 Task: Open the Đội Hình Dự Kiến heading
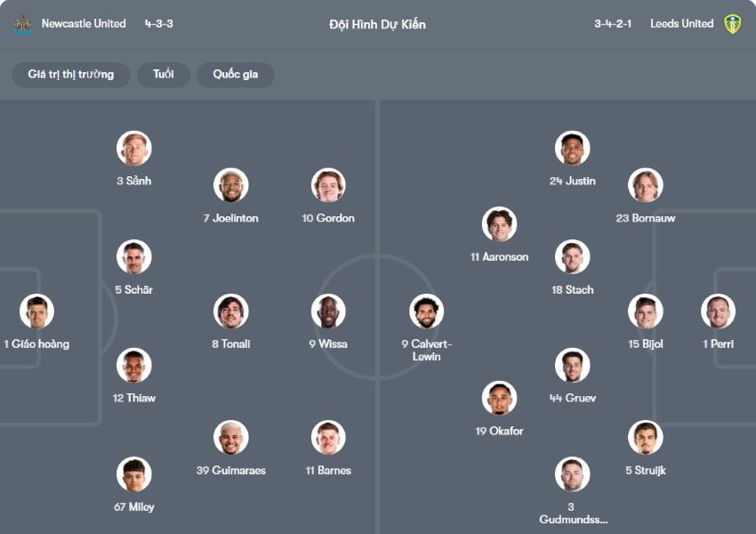click(x=378, y=23)
